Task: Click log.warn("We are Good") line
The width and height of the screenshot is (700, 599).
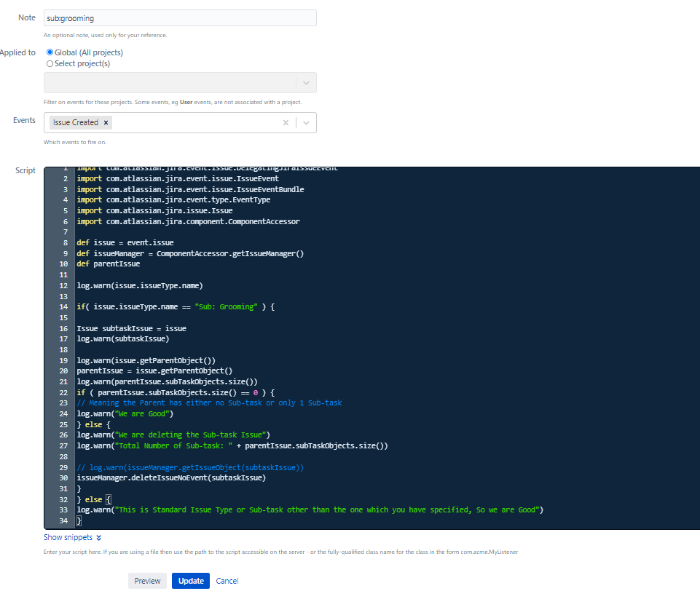Action: (125, 414)
